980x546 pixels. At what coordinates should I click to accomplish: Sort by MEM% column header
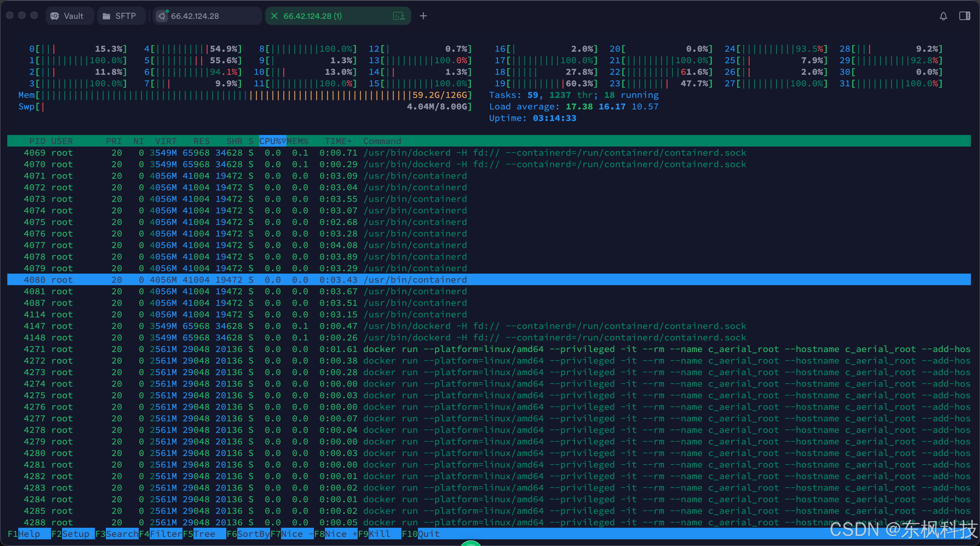[x=297, y=141]
